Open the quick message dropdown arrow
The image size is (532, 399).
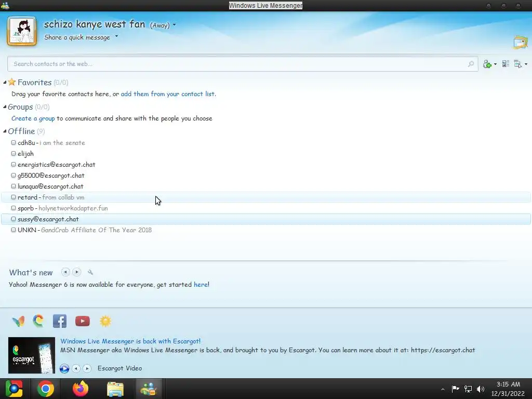pos(116,36)
